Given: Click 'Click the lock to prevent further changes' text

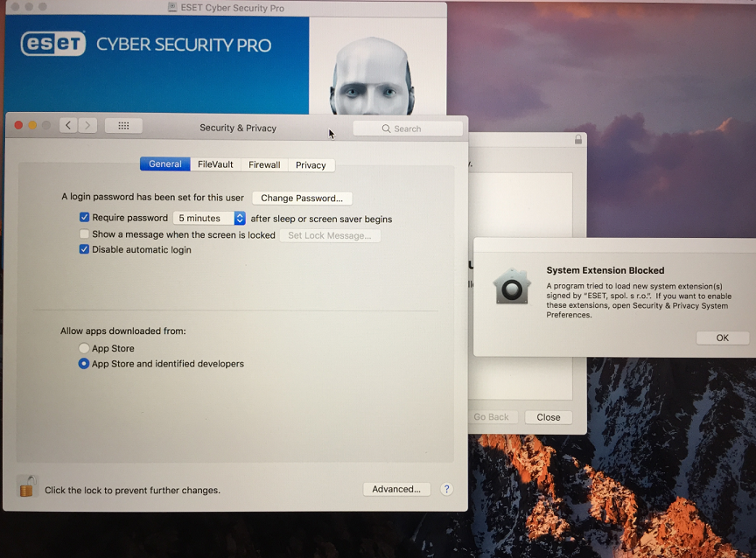Looking at the screenshot, I should coord(133,490).
